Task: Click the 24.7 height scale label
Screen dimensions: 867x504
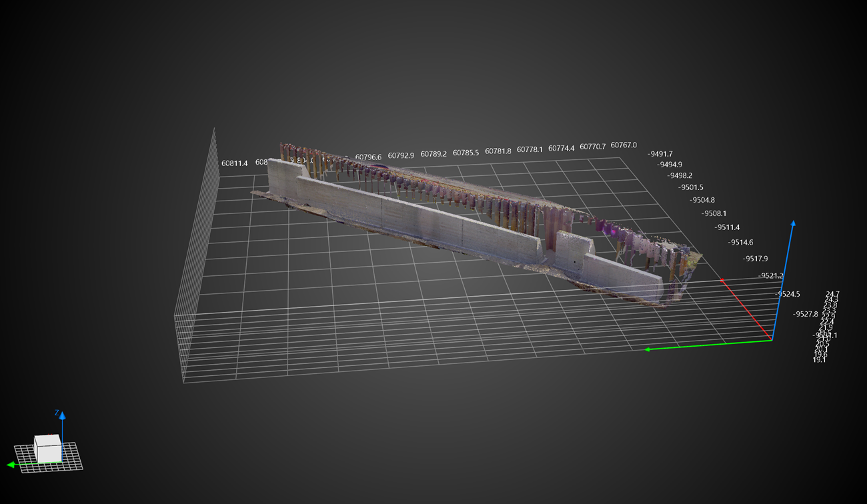Action: point(832,294)
